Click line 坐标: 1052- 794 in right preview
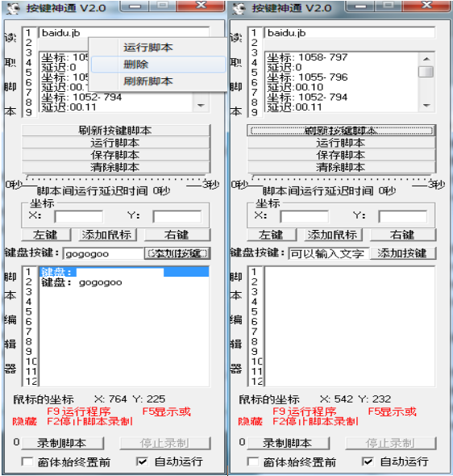The height and width of the screenshot is (476, 453). point(307,97)
